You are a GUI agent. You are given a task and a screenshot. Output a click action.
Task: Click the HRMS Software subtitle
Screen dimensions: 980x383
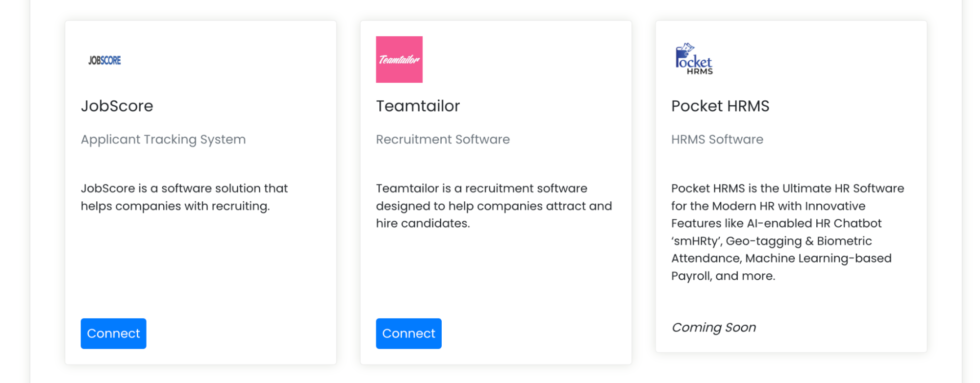coord(717,140)
